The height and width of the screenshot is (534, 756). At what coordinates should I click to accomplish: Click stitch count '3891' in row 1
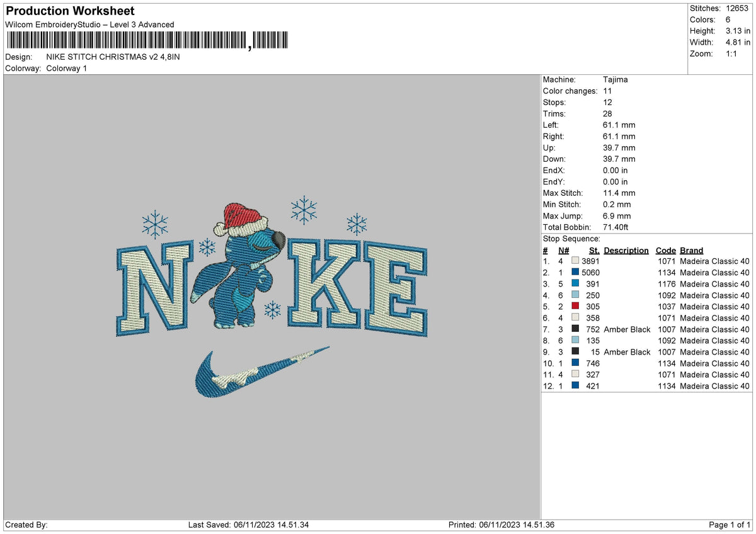(x=590, y=261)
